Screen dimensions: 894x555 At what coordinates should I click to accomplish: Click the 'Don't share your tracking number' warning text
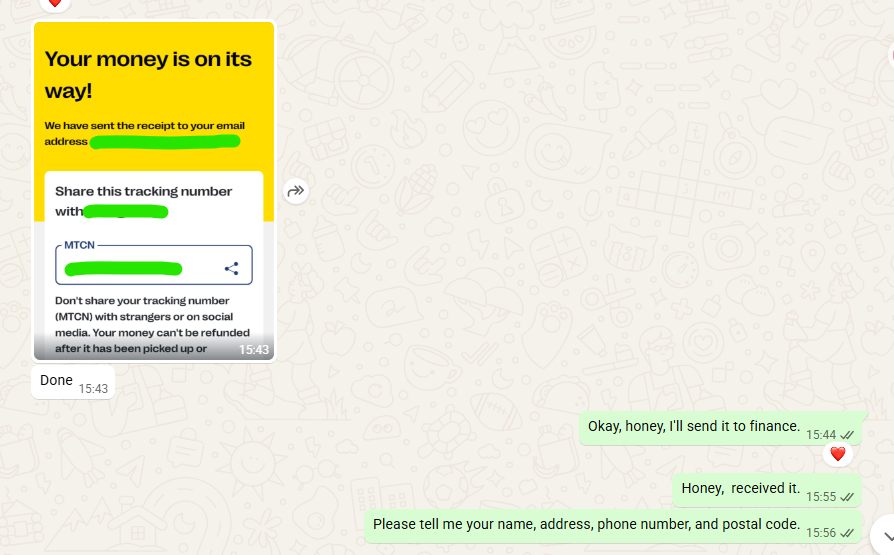tap(152, 325)
